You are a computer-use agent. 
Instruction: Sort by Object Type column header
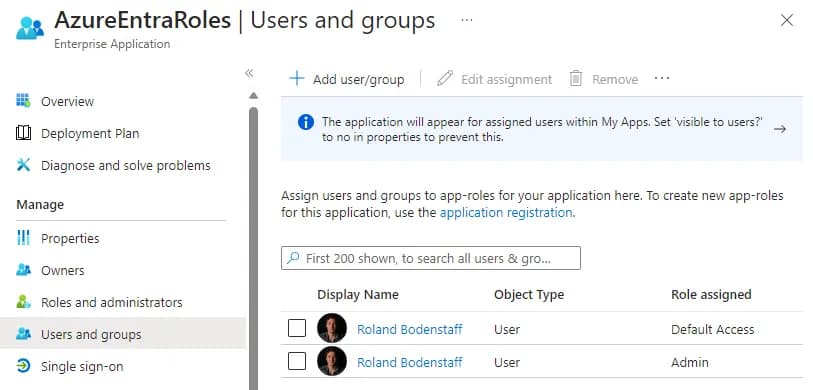point(529,295)
